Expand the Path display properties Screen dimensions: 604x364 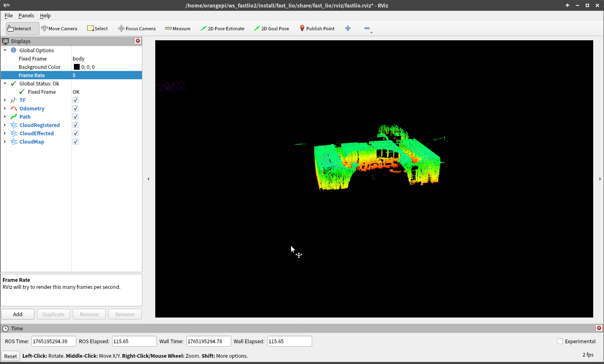coord(5,117)
